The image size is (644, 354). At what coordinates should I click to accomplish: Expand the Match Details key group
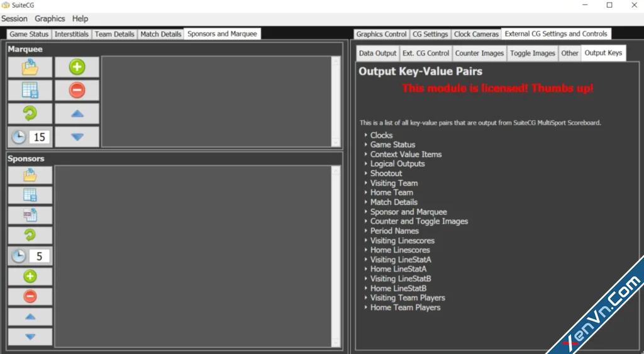(365, 202)
